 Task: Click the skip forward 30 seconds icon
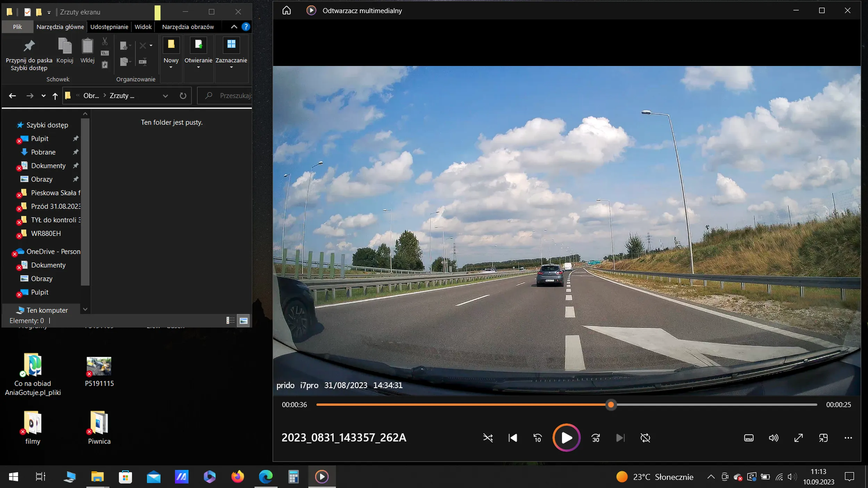click(596, 438)
